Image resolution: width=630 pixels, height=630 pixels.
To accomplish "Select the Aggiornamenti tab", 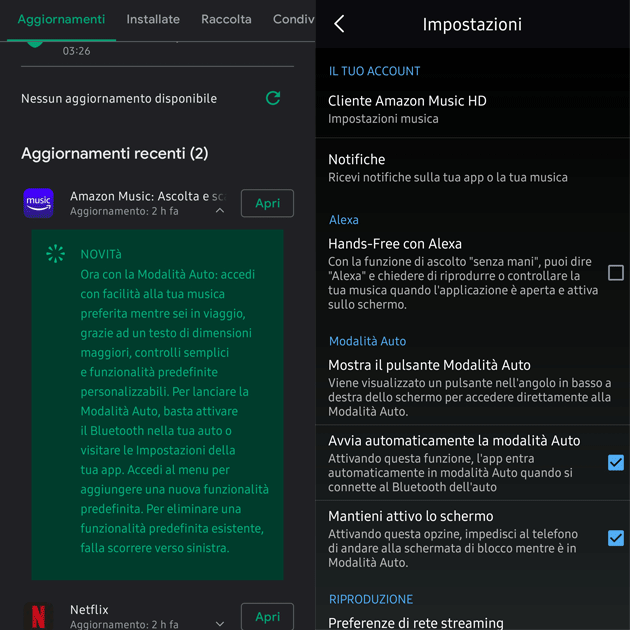I will click(61, 19).
